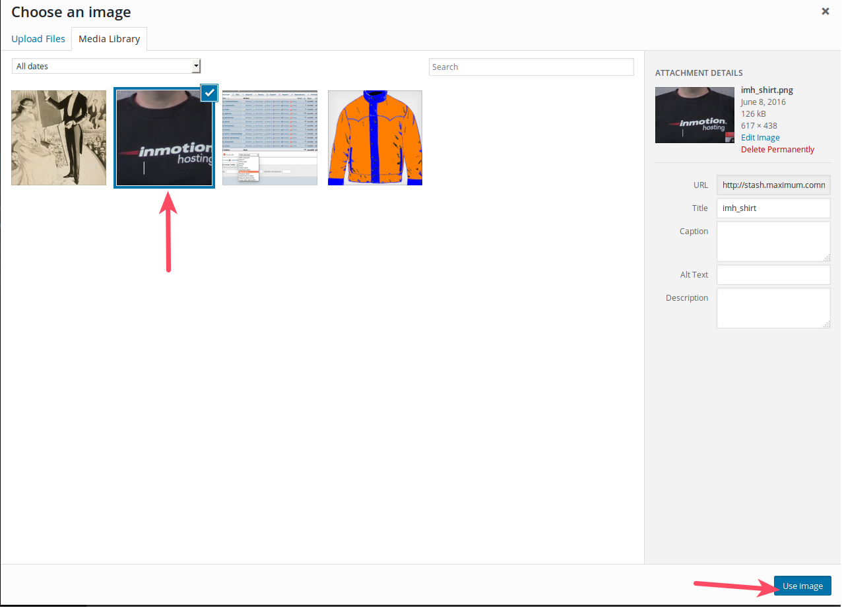Click the imh_shirt.png file name
The height and width of the screenshot is (616, 842).
tap(767, 90)
